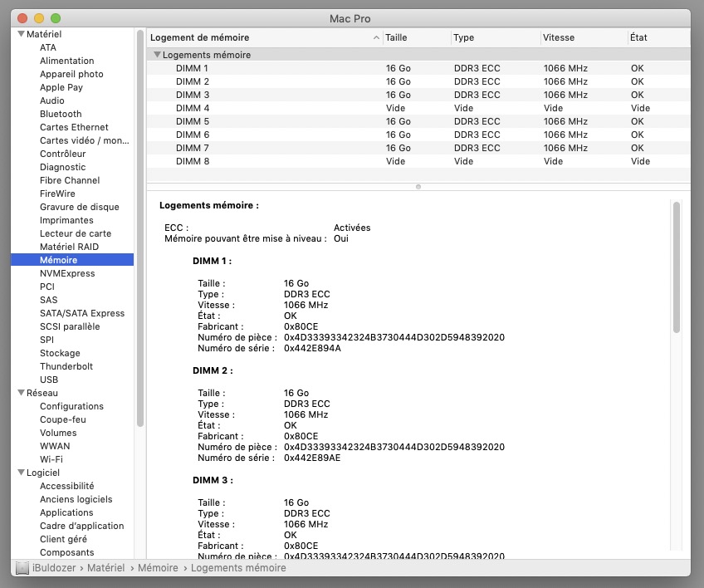704x588 pixels.
Task: Select the DIMM 3 row
Action: click(x=418, y=95)
